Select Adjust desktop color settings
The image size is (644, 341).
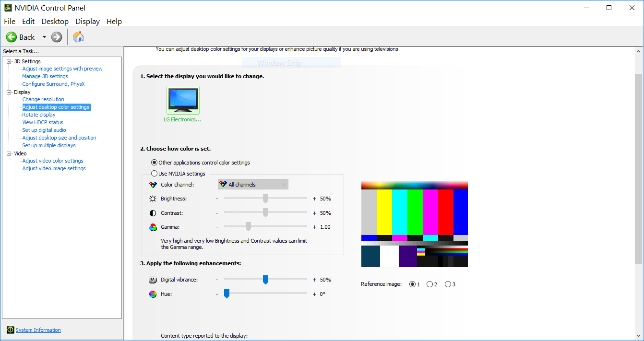point(56,107)
